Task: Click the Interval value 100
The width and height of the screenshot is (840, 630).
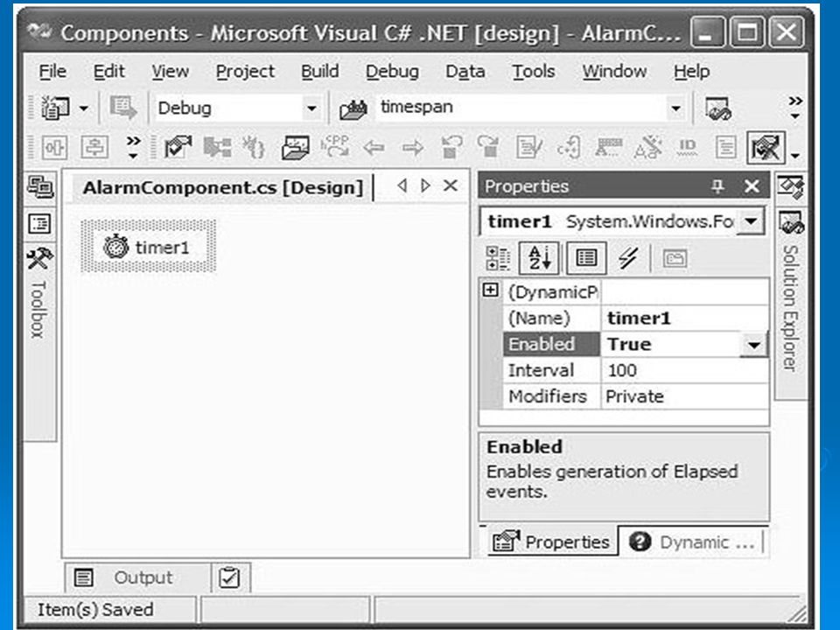Action: click(x=685, y=370)
